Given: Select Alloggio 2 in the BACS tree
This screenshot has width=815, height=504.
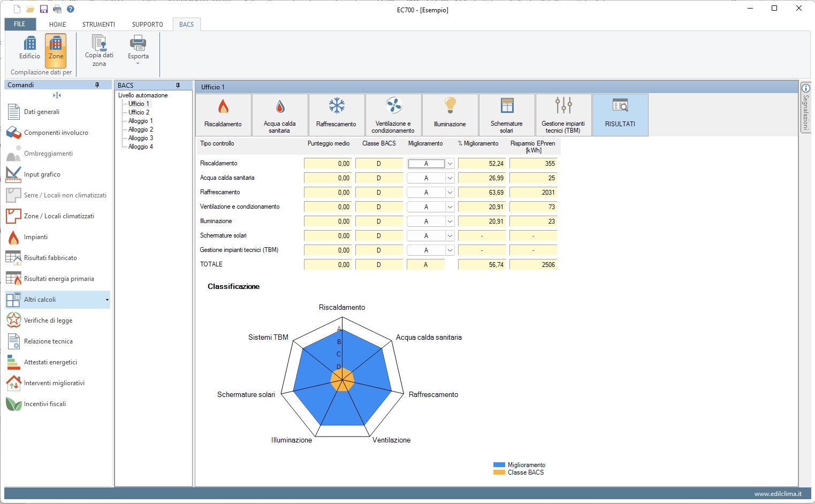Looking at the screenshot, I should pos(141,129).
